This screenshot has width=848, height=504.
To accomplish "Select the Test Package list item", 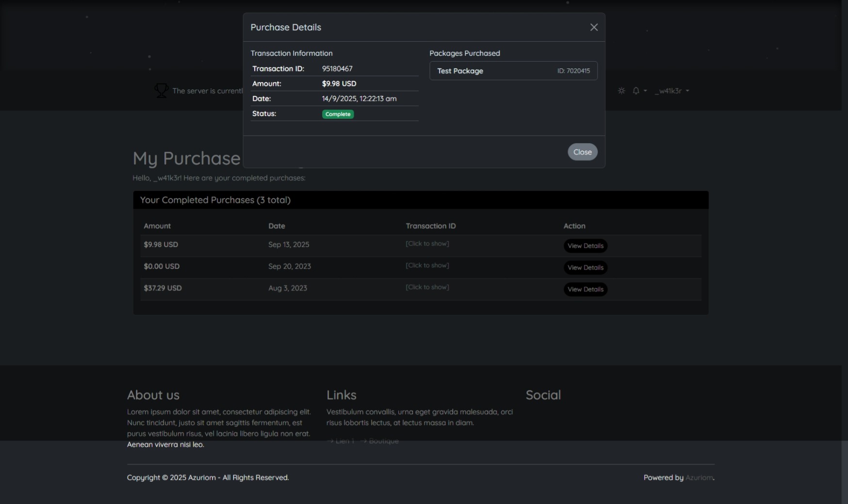I will (513, 71).
